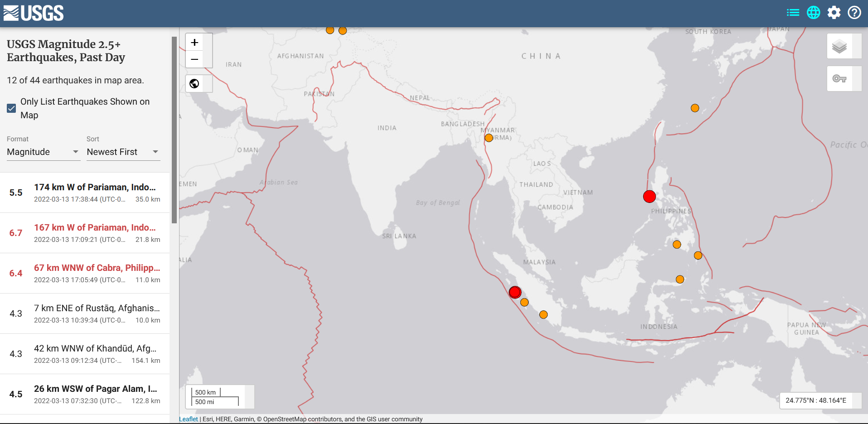Click the 12 of 44 earthquakes count text
The image size is (868, 424).
75,80
